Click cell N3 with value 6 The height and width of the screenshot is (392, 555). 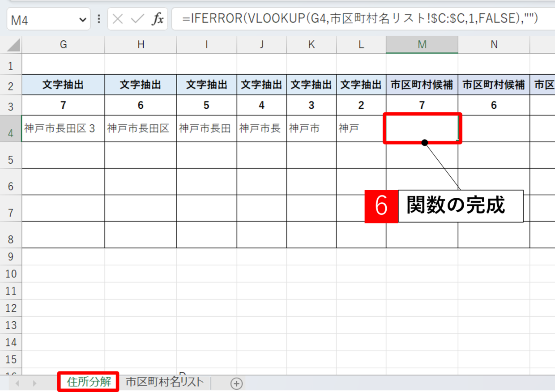pyautogui.click(x=494, y=105)
